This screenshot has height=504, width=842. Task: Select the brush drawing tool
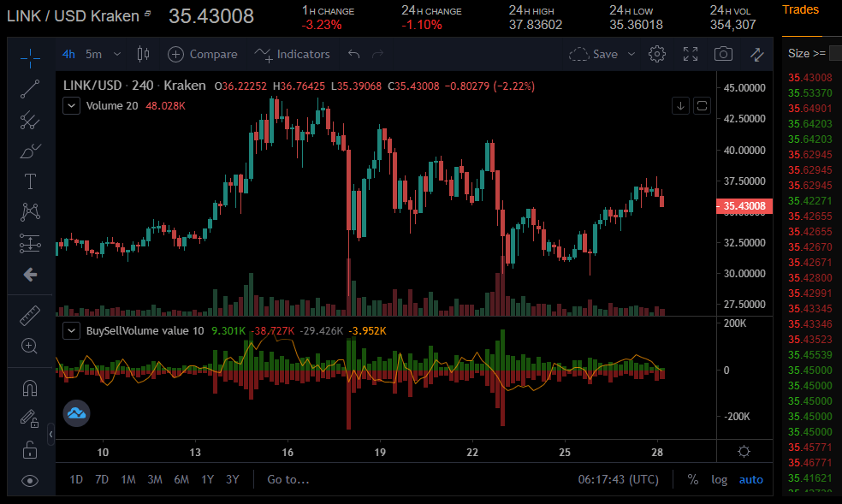click(x=30, y=151)
